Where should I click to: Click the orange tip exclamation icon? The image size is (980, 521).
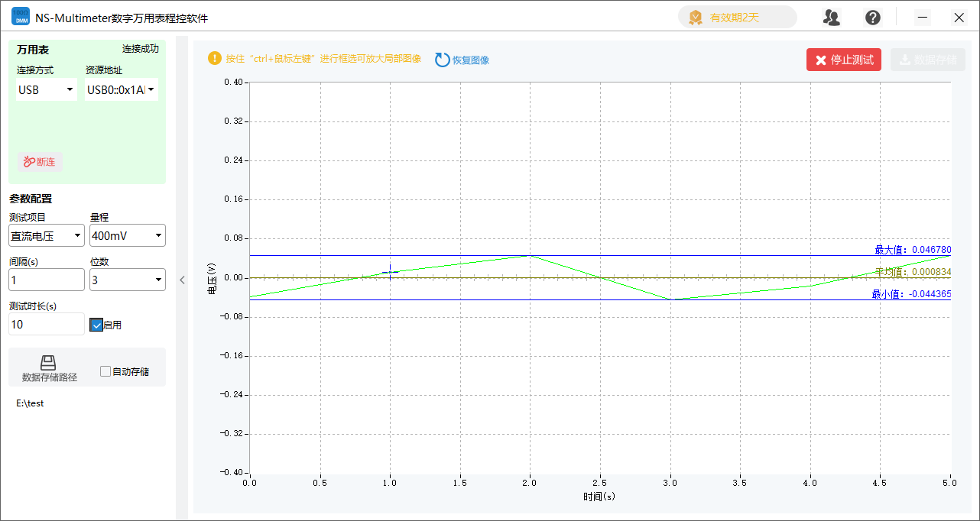[x=215, y=58]
